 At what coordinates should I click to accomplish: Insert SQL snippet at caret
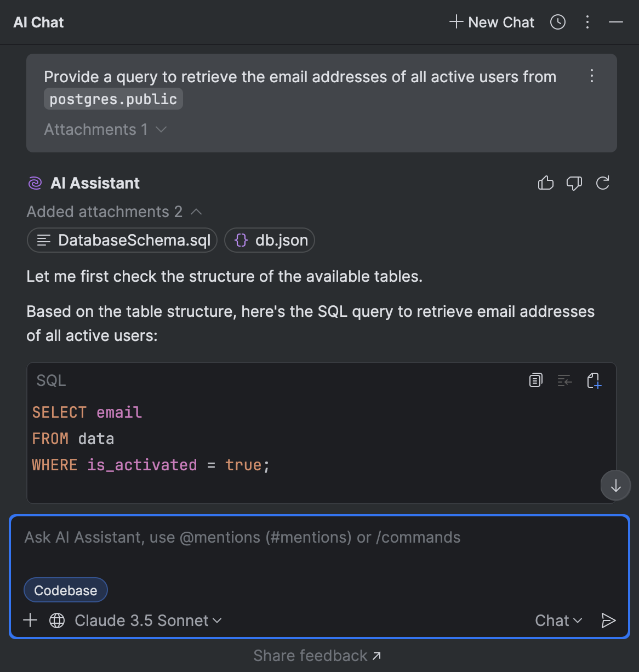[x=564, y=380]
